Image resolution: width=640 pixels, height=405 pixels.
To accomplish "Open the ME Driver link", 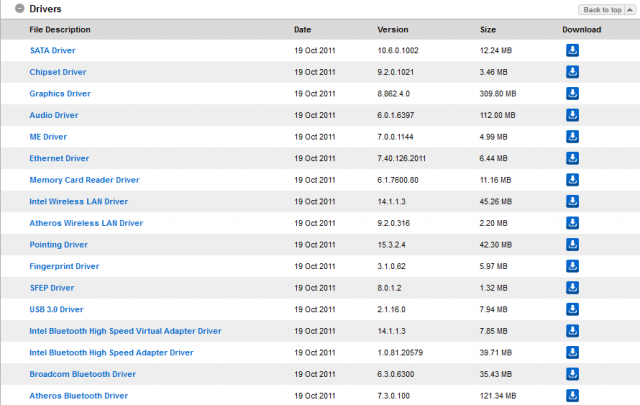I will (x=48, y=137).
